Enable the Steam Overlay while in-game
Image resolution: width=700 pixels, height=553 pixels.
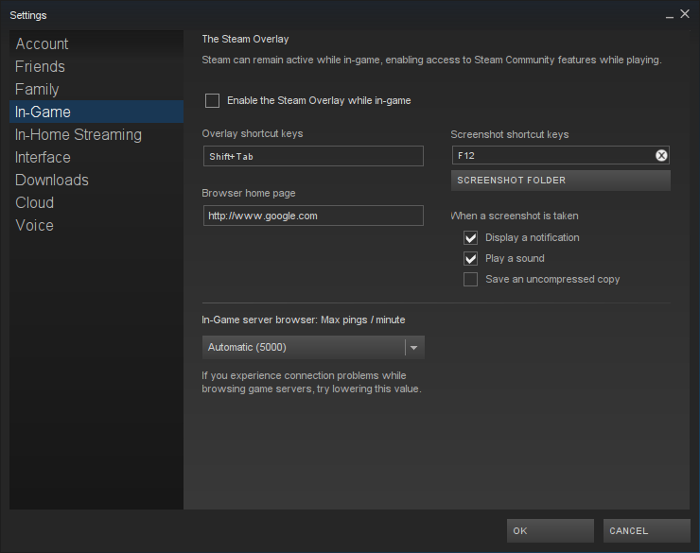pos(212,100)
